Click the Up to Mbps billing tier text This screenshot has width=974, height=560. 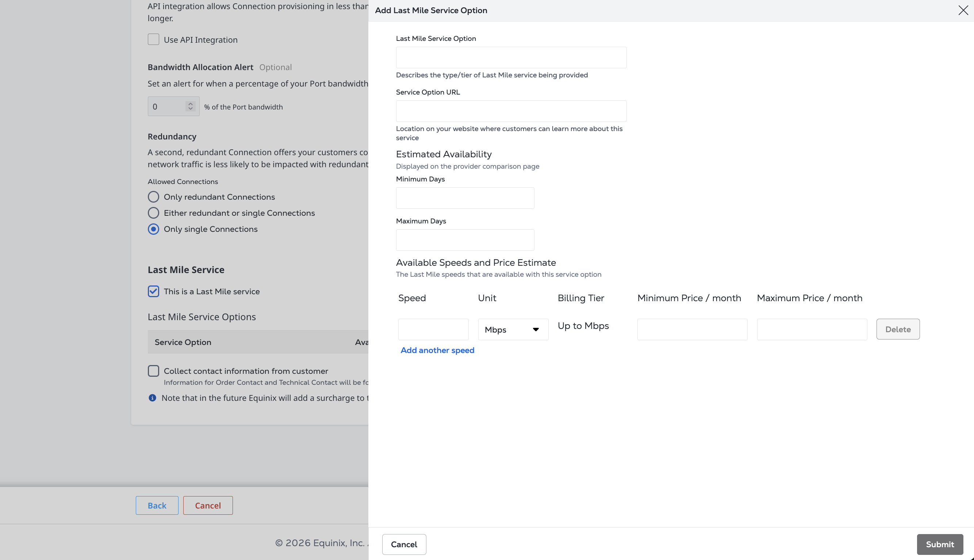pyautogui.click(x=583, y=326)
